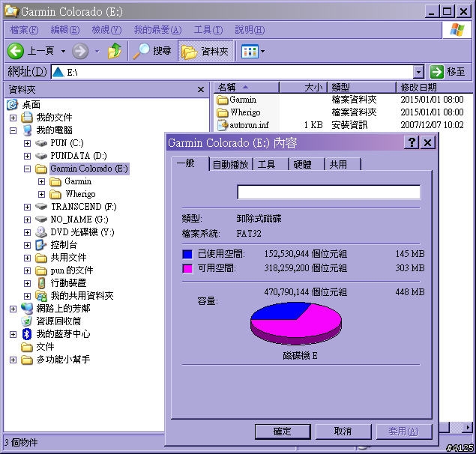Close the 資料夾 folders pane
The image size is (476, 454).
coord(201,89)
